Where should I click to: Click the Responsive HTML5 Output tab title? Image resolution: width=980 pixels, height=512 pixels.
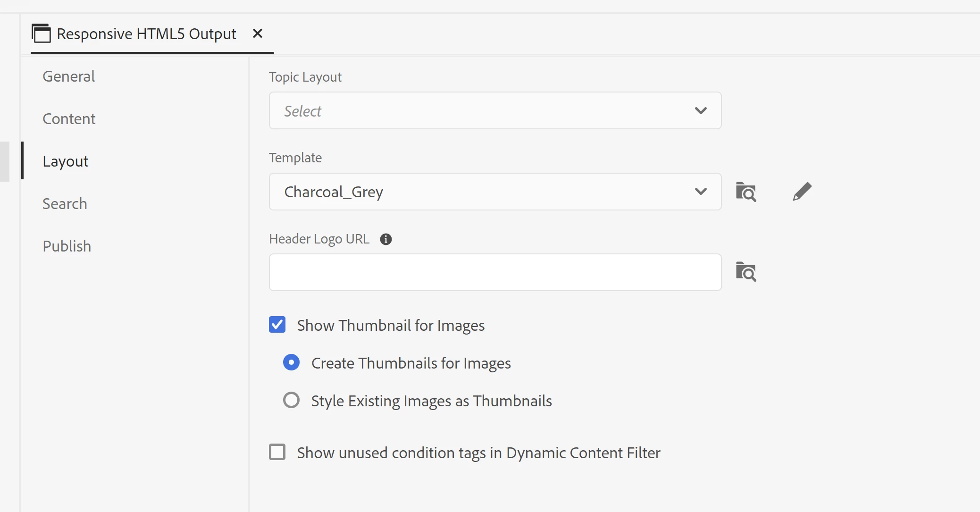(x=146, y=34)
